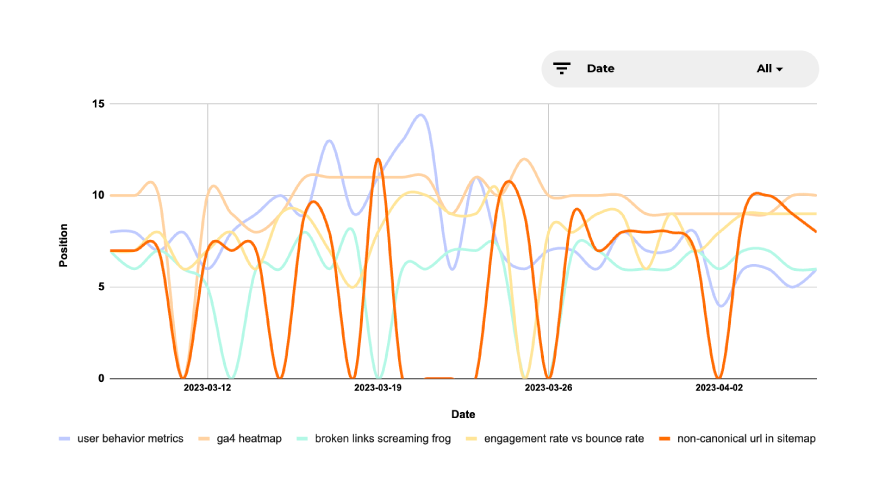The image size is (891, 501).
Task: Click the 15 y-axis value
Action: [98, 104]
